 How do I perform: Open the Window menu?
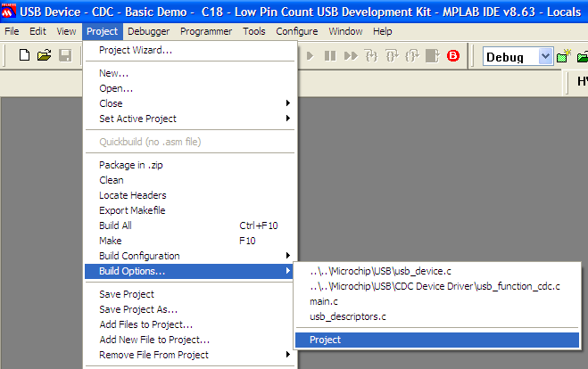click(x=345, y=31)
